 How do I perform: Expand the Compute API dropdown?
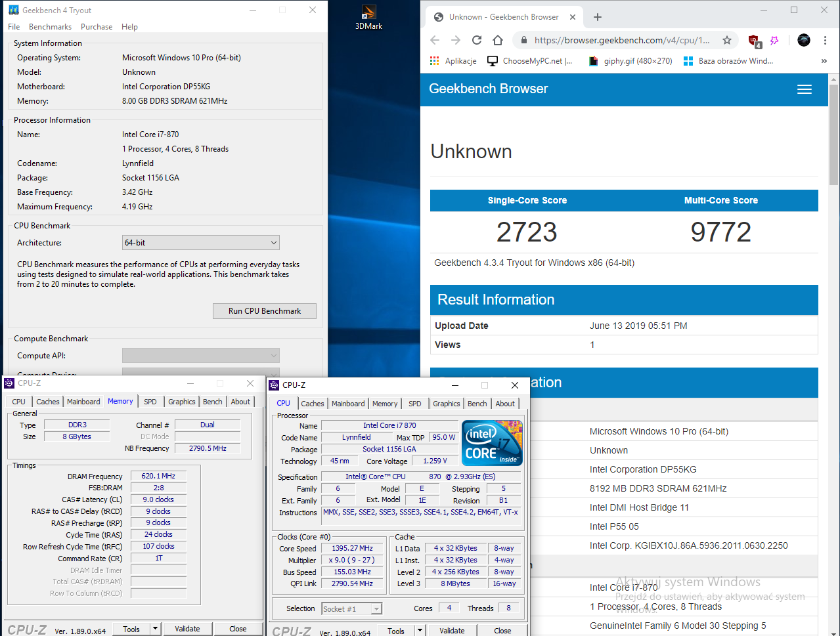click(201, 356)
